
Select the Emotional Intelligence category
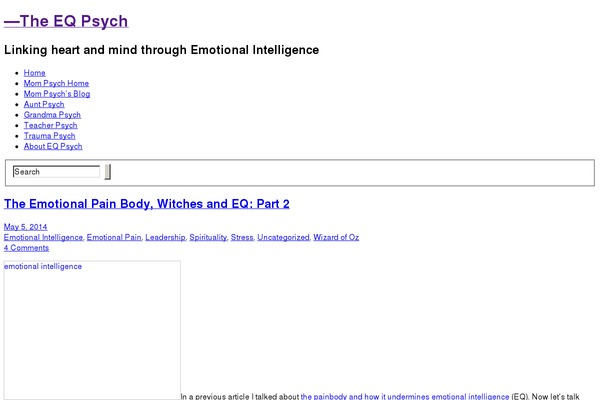point(43,237)
